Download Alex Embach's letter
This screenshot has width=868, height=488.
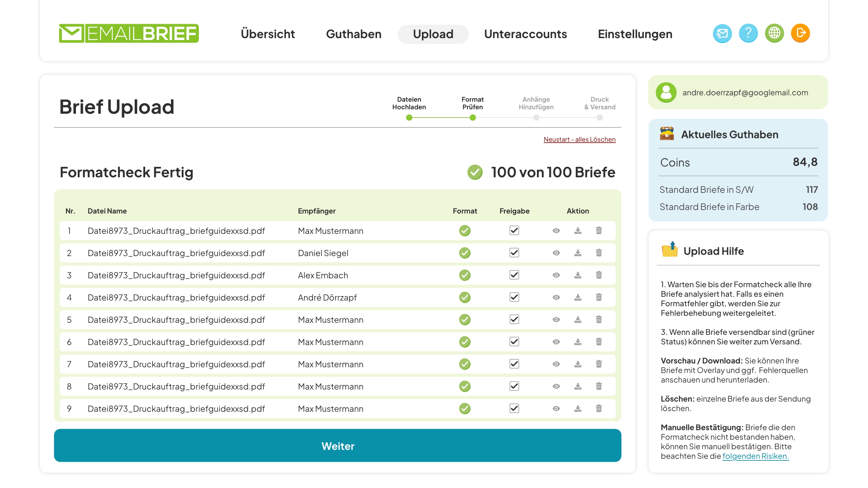point(578,275)
